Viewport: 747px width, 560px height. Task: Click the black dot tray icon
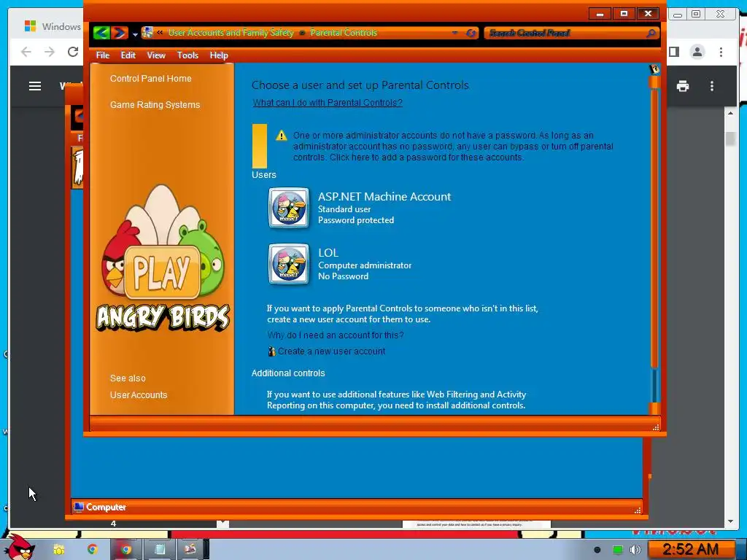coord(597,550)
